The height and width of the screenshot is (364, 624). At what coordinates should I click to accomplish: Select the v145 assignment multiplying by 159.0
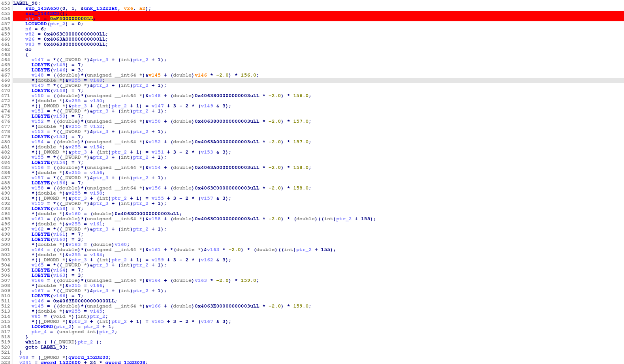point(171,306)
